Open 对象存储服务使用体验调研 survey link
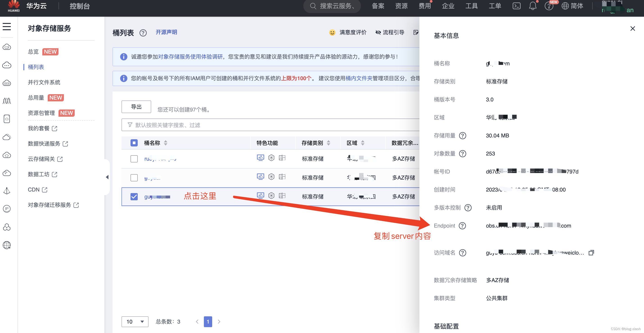This screenshot has height=333, width=644. 190,57
